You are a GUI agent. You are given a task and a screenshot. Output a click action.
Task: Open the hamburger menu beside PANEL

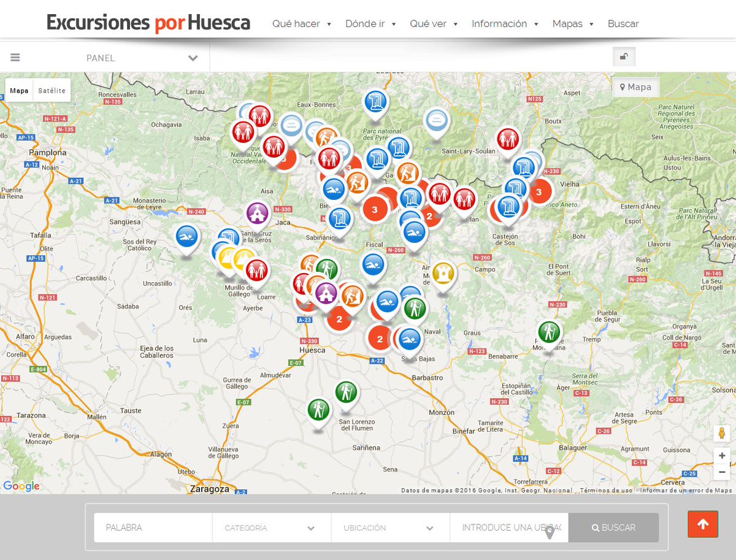coord(15,58)
